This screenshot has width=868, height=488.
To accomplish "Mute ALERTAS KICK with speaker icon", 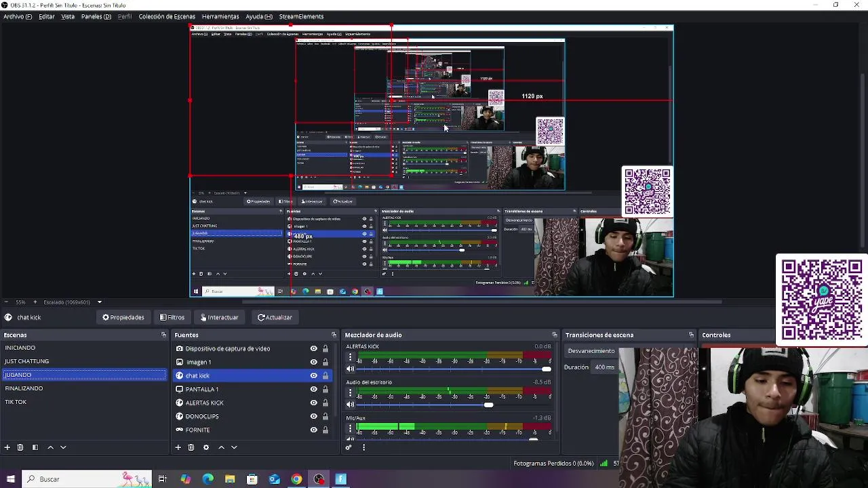I will 351,369.
